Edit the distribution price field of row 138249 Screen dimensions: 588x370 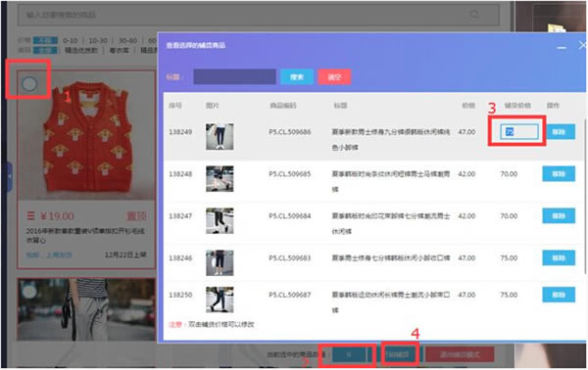point(519,131)
